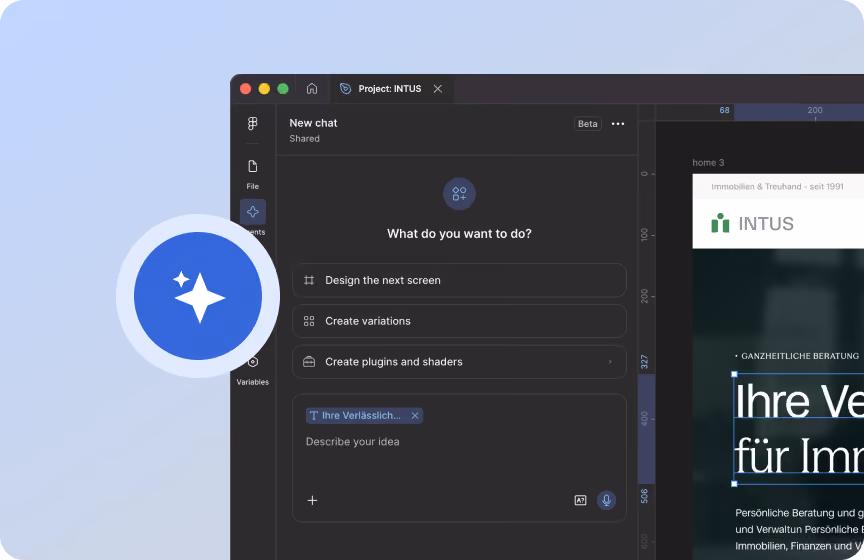Select the home 3 frame label
864x560 pixels.
pos(708,163)
